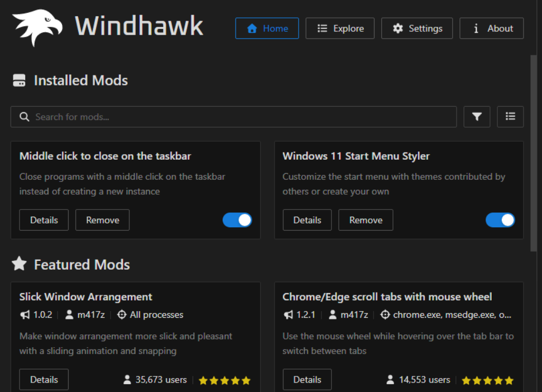Click the Windhawk hawk logo
The width and height of the screenshot is (542, 392).
(38, 27)
